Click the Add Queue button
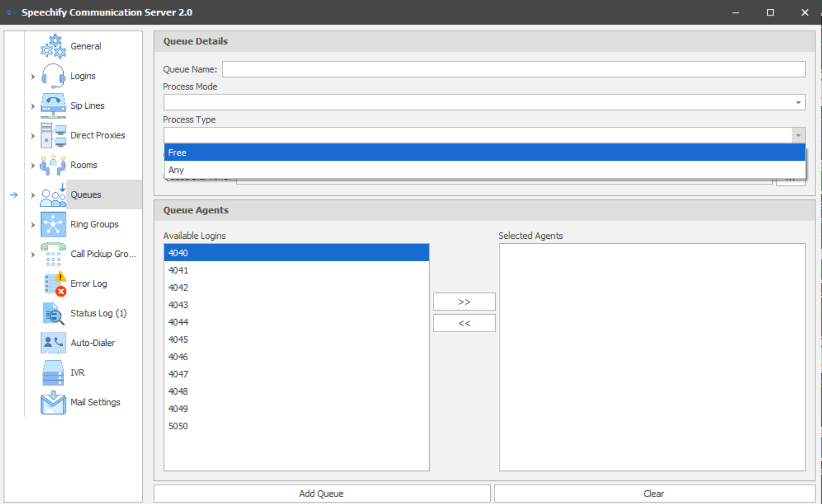Image resolution: width=822 pixels, height=504 pixels. click(322, 494)
